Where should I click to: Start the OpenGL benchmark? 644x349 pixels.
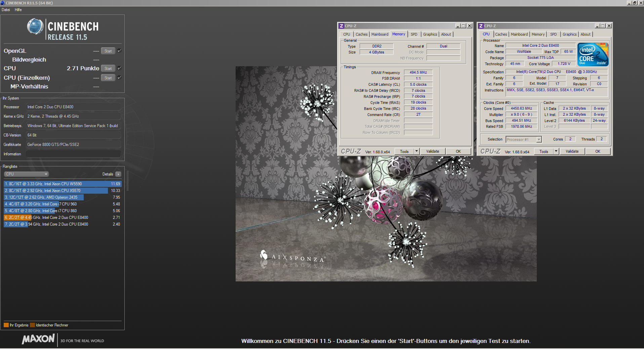pyautogui.click(x=108, y=51)
